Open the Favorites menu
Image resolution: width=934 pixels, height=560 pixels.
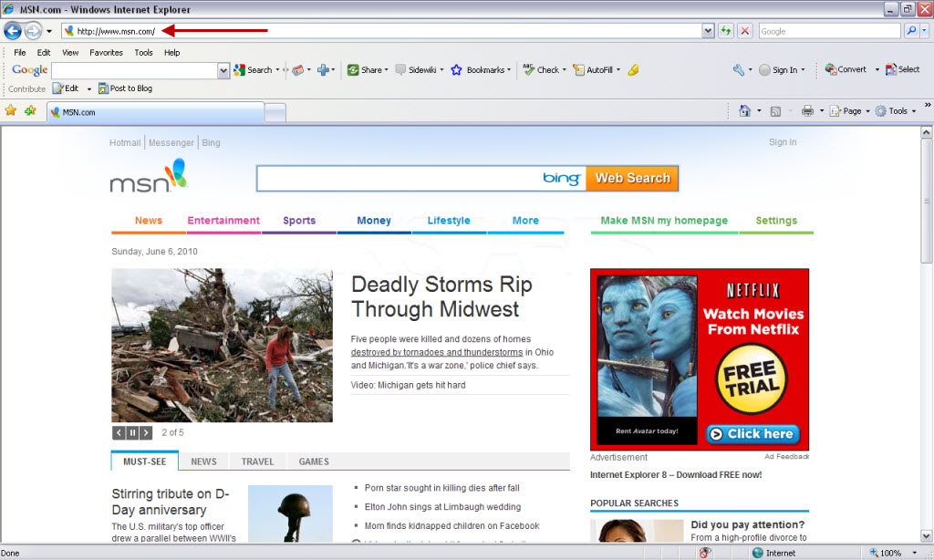click(x=106, y=52)
